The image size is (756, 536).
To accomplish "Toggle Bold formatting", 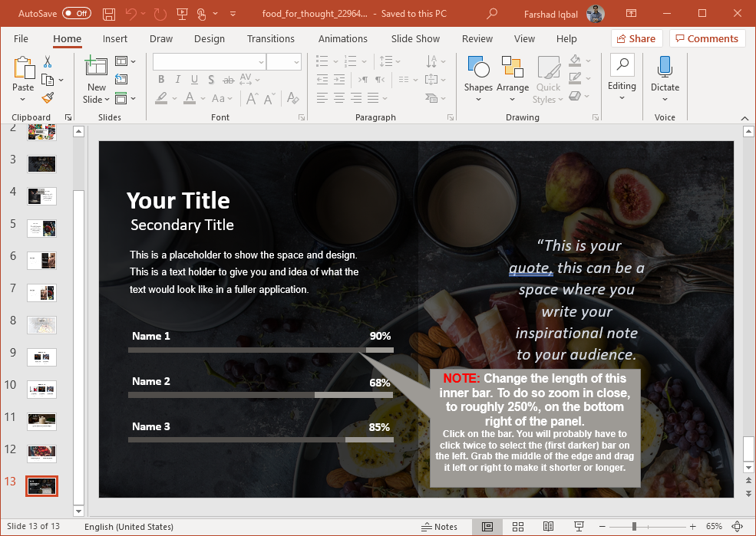I will click(x=161, y=80).
